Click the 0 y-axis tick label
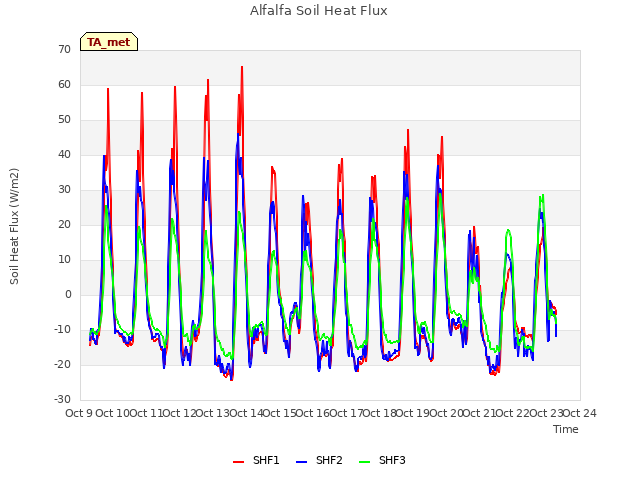Image resolution: width=640 pixels, height=480 pixels. [x=68, y=295]
